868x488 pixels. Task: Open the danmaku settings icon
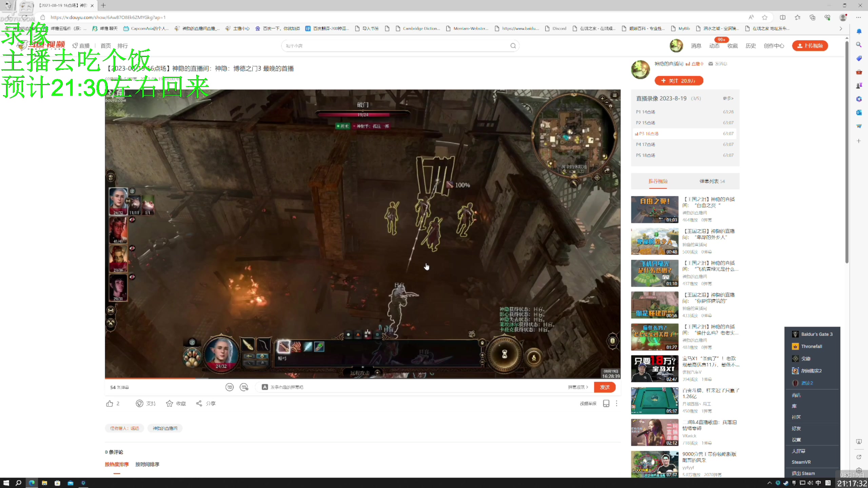(x=244, y=387)
